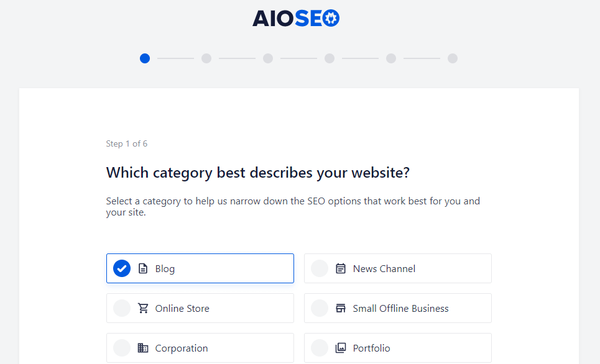Choose the Corporation category card

point(200,348)
